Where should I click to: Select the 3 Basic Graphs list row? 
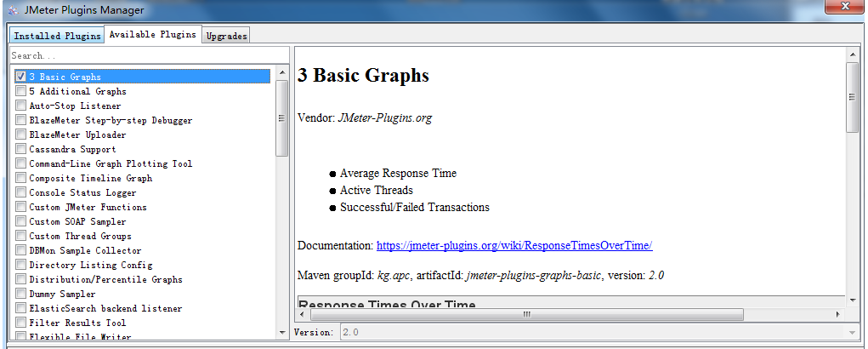pyautogui.click(x=142, y=77)
